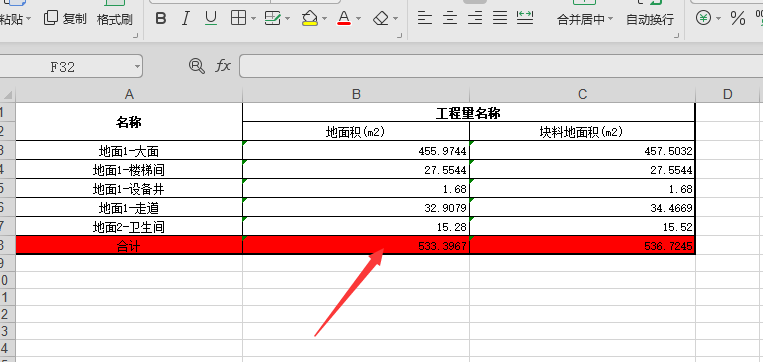Viewport: 763px width, 362px height.
Task: Open alignment group dialog launcher
Action: tap(676, 35)
